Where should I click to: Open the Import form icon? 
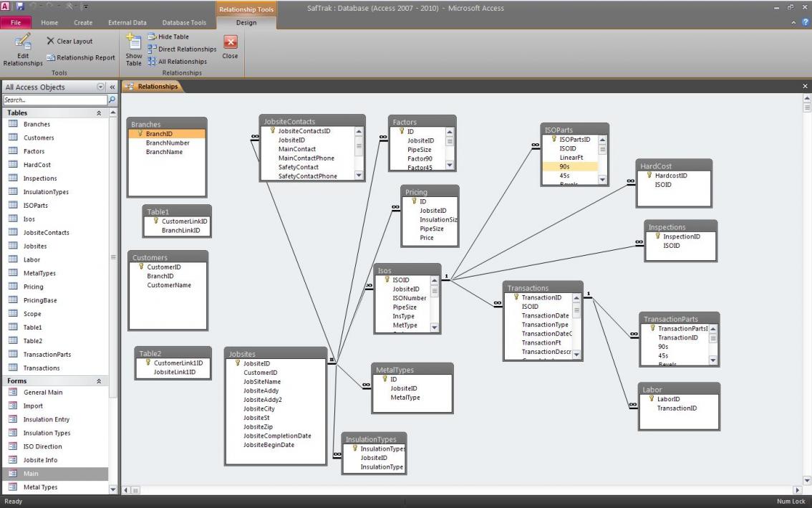13,406
